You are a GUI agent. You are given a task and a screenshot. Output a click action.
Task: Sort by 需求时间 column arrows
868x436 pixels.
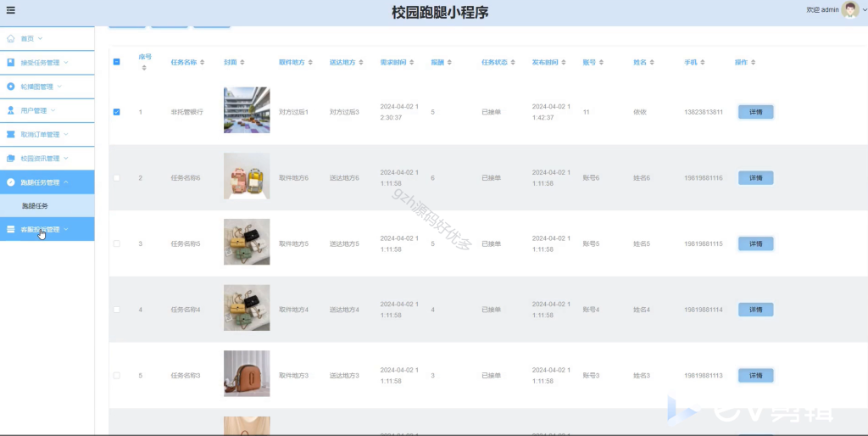pos(411,63)
